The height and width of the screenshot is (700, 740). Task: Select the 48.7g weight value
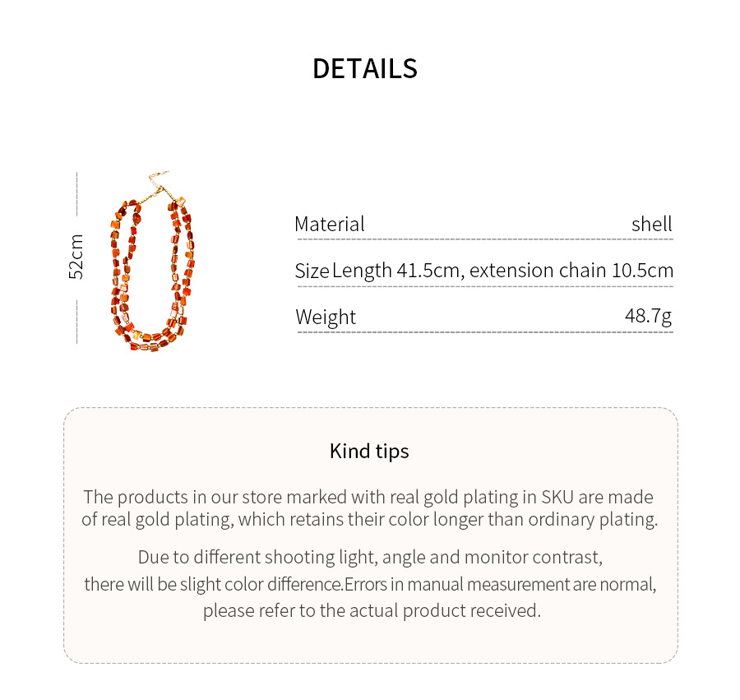point(648,316)
